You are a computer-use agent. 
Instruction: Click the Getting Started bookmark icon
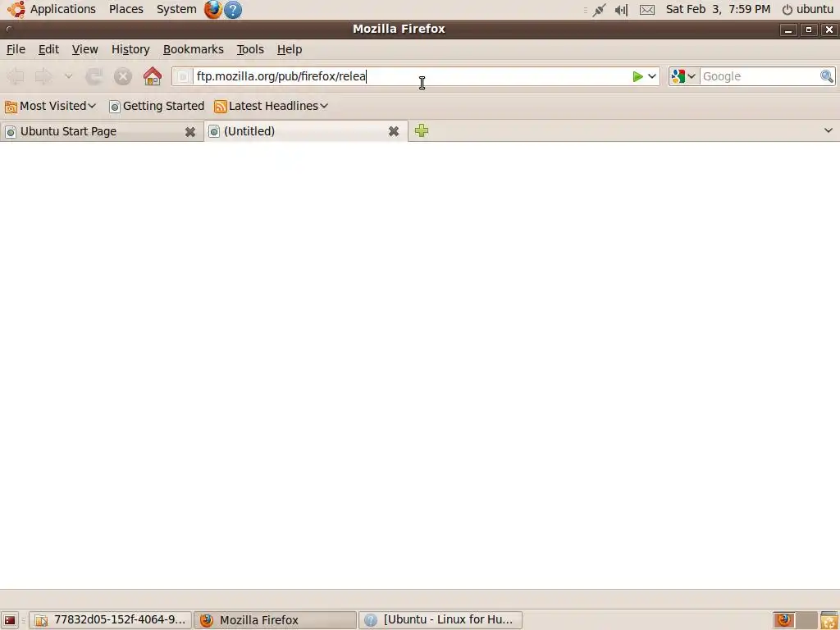tap(115, 107)
